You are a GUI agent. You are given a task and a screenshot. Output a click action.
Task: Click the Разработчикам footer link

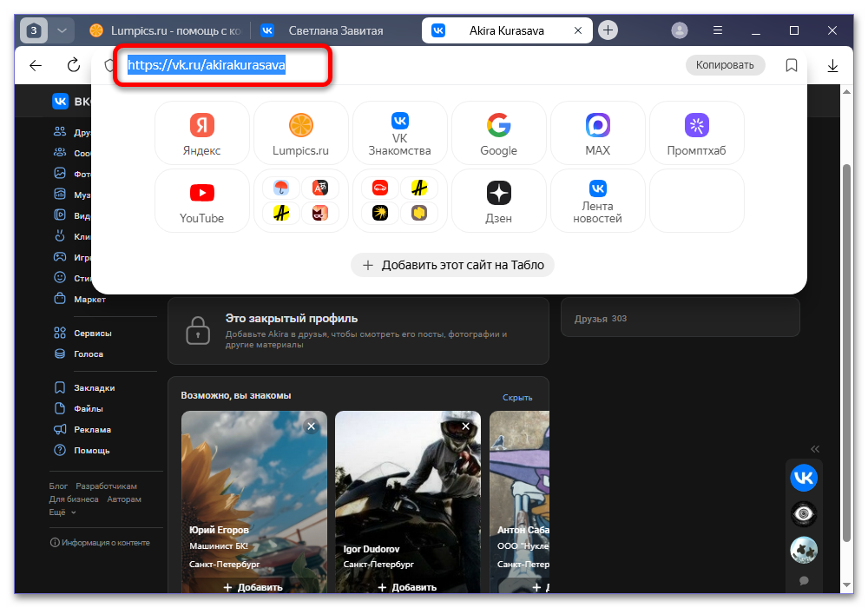[106, 486]
